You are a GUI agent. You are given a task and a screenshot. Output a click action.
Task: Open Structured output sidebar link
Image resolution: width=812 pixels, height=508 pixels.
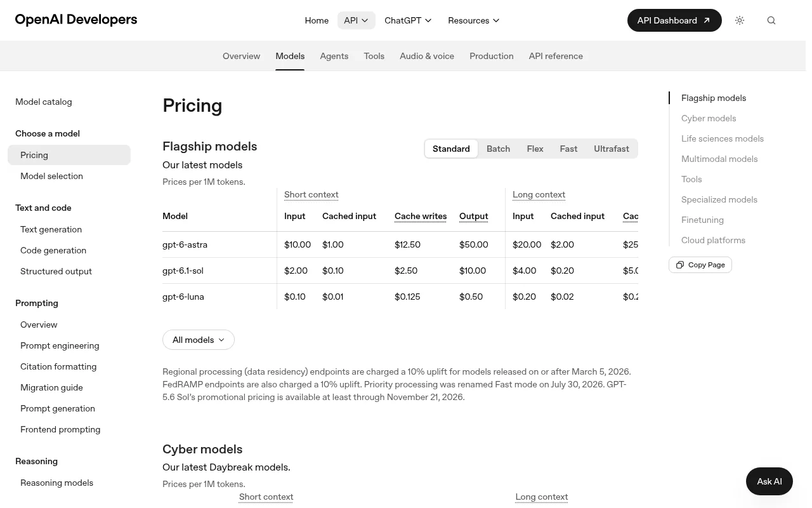coord(69,271)
